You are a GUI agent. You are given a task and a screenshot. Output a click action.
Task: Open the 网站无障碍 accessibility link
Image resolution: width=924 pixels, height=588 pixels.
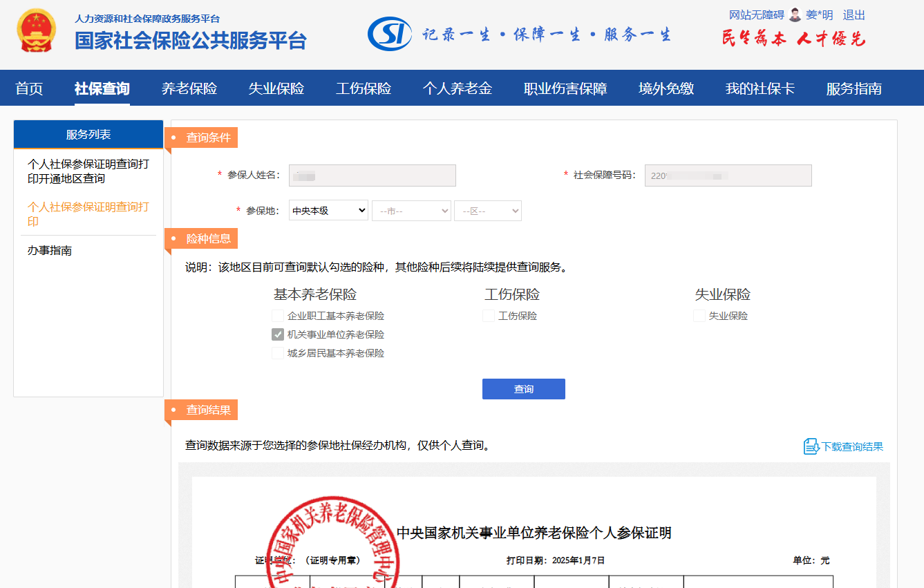tap(756, 15)
